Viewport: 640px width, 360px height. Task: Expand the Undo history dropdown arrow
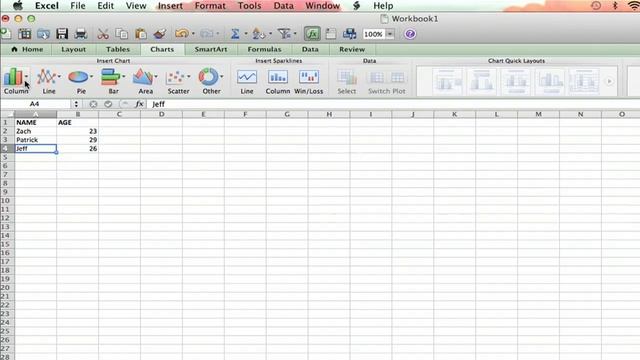(193, 34)
